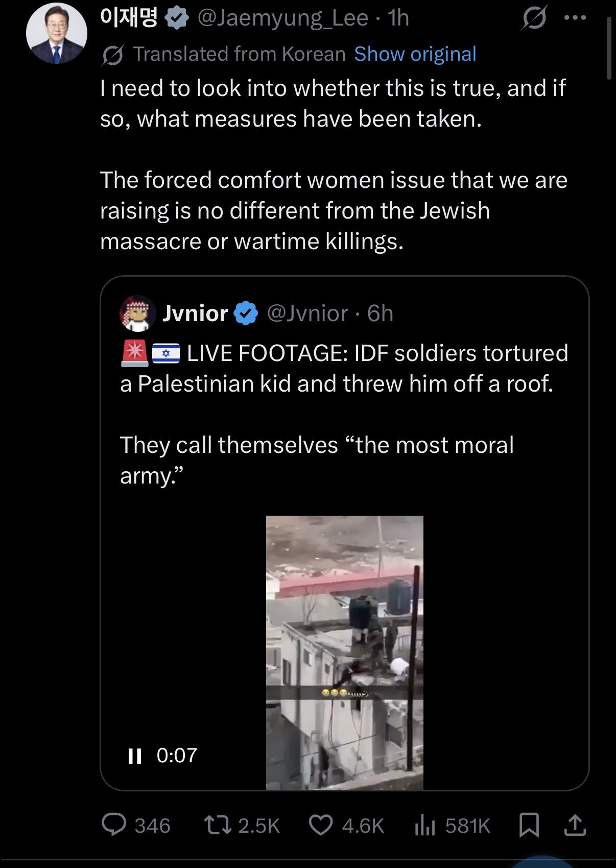Open Jvnior's pixel avatar

click(x=137, y=313)
